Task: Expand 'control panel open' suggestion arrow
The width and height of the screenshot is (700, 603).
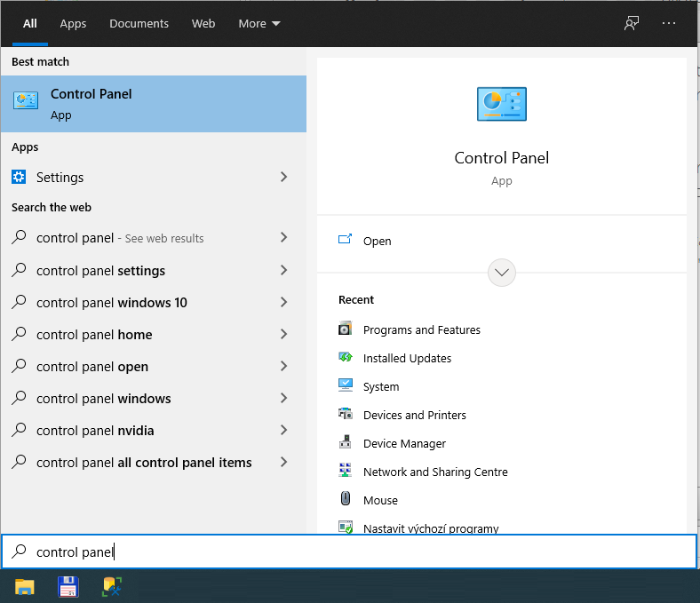Action: (283, 366)
